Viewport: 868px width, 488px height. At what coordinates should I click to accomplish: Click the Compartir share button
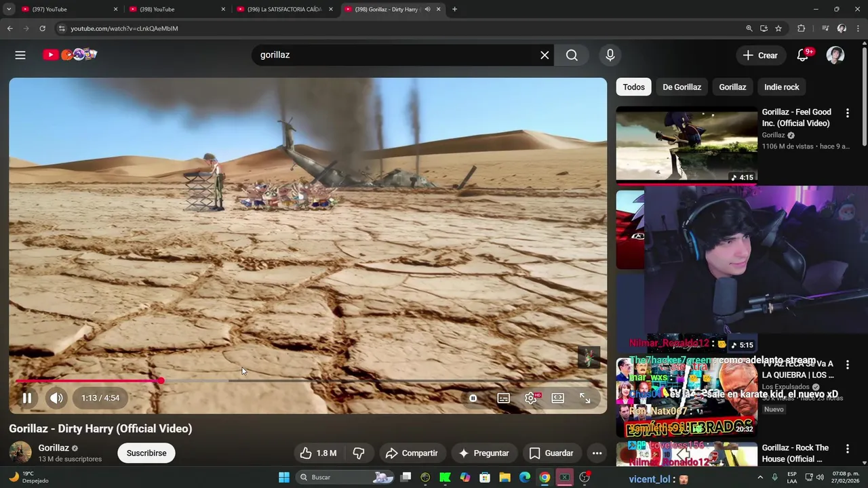point(411,453)
